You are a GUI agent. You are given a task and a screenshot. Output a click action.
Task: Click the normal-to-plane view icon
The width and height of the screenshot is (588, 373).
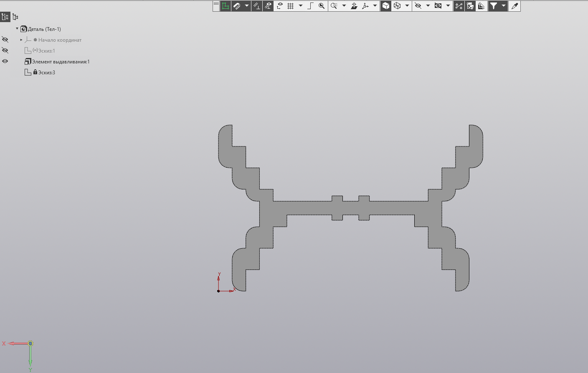pyautogui.click(x=354, y=6)
